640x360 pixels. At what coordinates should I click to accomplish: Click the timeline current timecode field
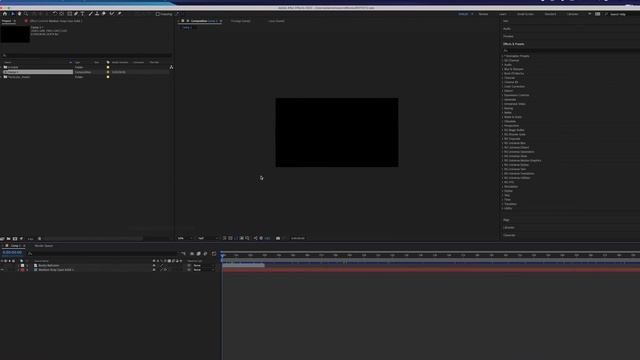tap(12, 253)
